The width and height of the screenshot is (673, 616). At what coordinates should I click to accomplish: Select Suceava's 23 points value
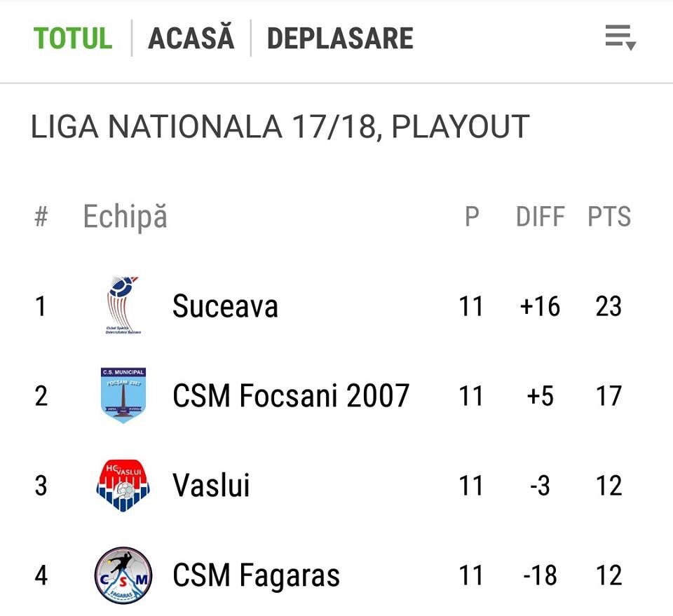[609, 306]
